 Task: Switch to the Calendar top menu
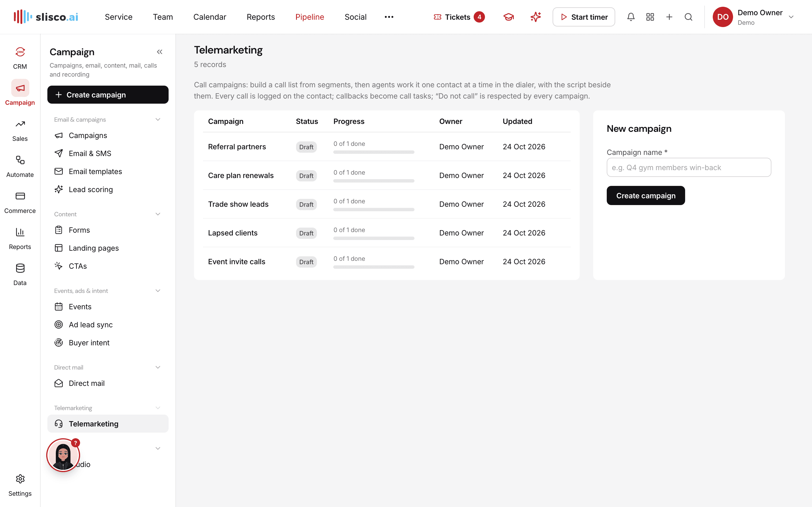tap(210, 17)
